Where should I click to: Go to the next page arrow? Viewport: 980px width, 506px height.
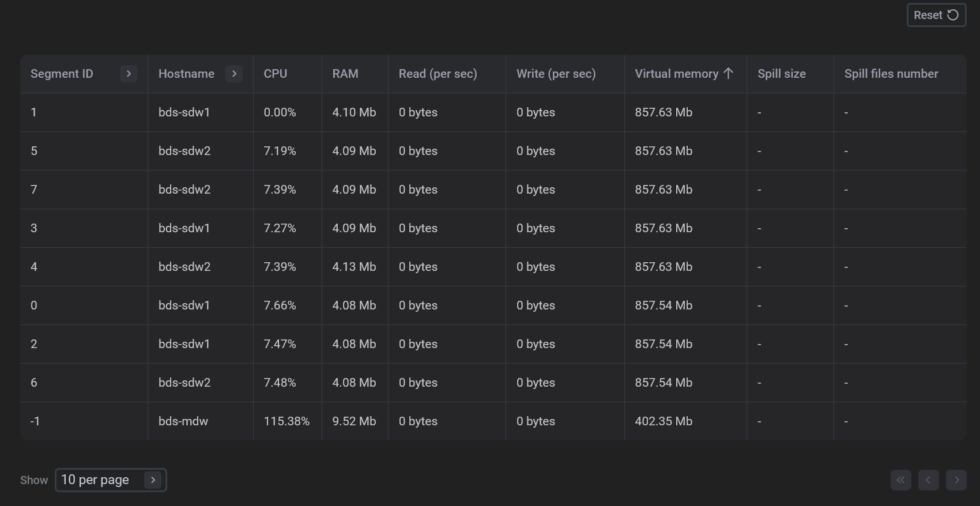(x=956, y=480)
